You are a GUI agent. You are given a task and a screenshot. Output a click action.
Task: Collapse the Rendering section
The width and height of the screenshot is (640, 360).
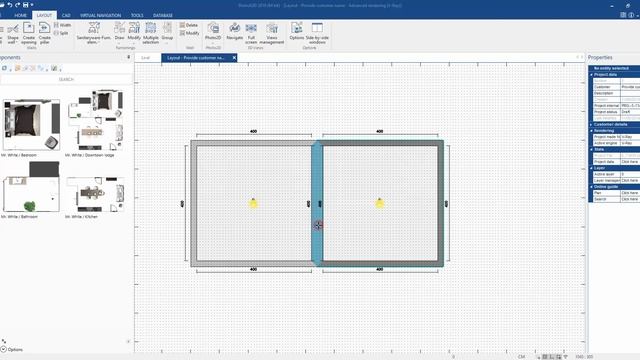click(591, 131)
